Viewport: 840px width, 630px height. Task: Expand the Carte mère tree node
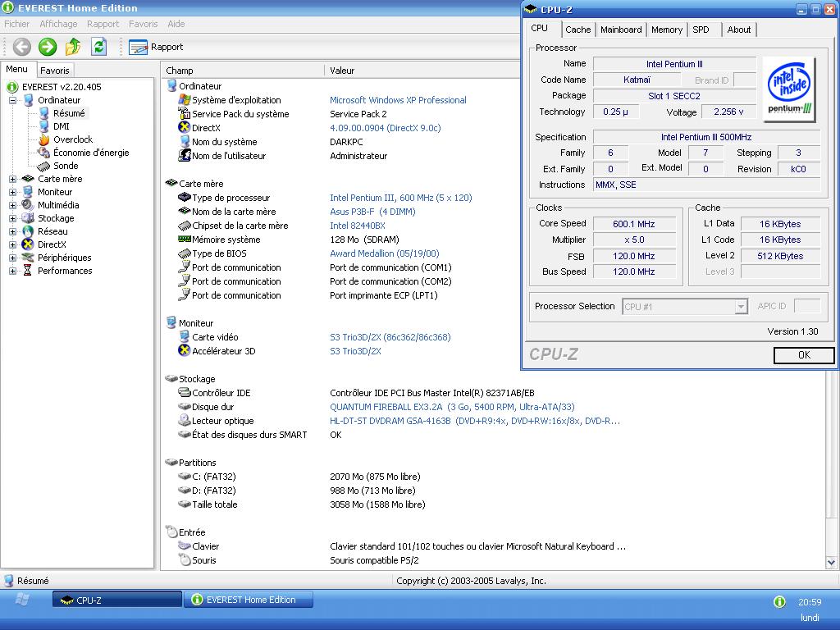[13, 179]
